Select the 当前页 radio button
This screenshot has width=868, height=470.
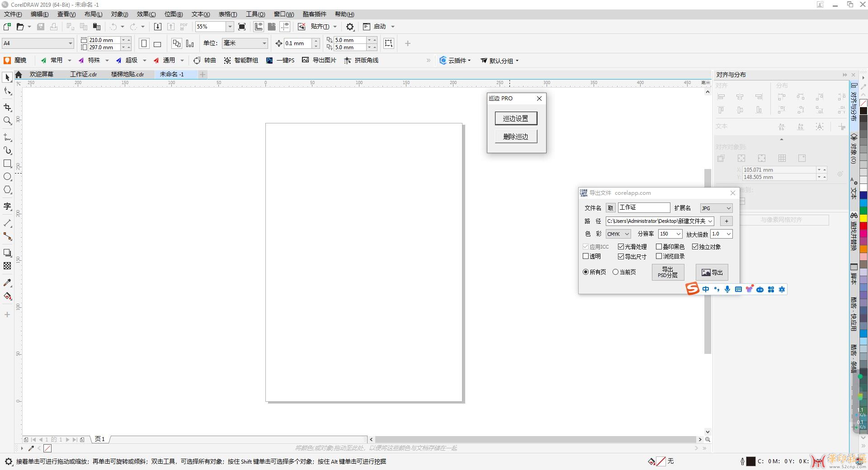tap(615, 272)
